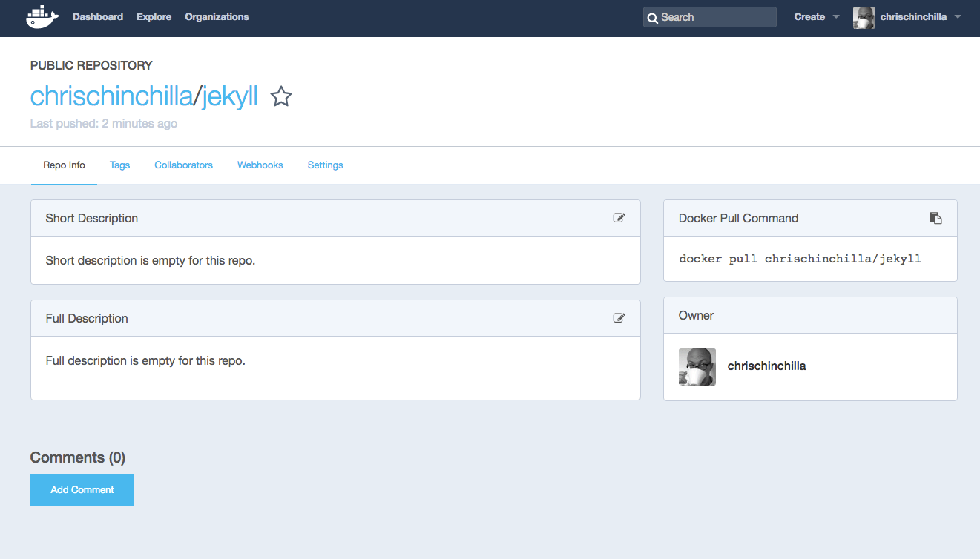Copy the Docker pull command
The width and height of the screenshot is (980, 559).
pos(935,218)
